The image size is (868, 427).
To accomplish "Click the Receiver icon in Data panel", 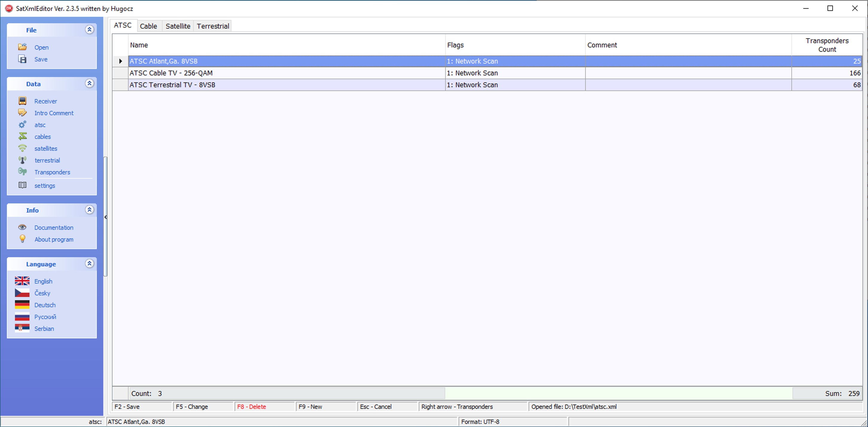I will [x=22, y=101].
